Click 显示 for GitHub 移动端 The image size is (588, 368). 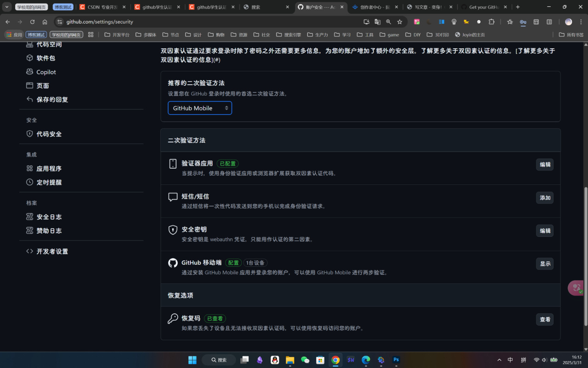(x=545, y=264)
